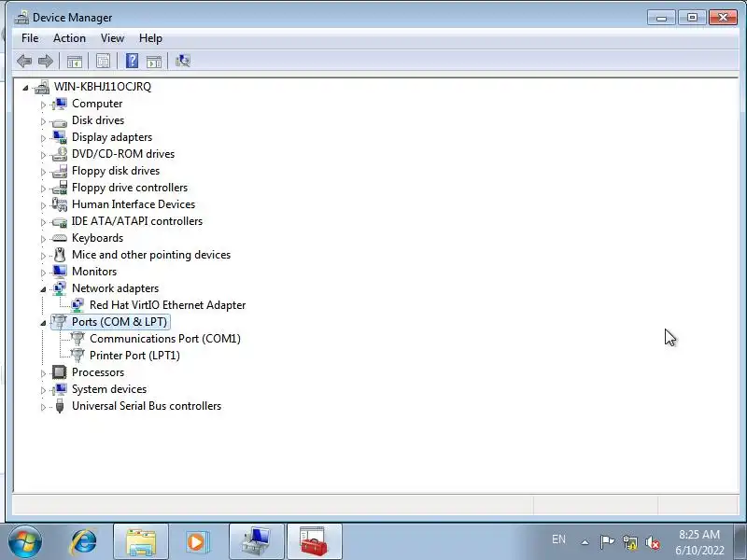Expand the Computer node arrow
The width and height of the screenshot is (747, 560).
(43, 105)
